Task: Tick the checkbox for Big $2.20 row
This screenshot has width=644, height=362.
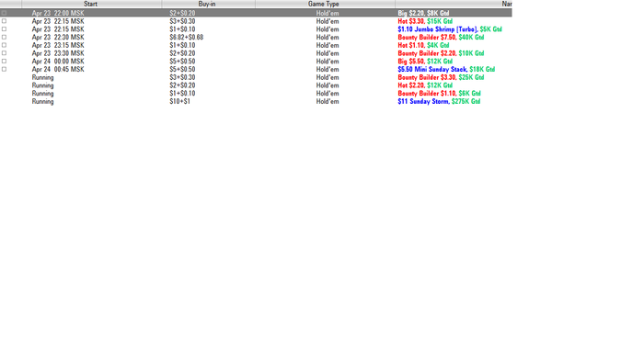Action: pos(4,13)
